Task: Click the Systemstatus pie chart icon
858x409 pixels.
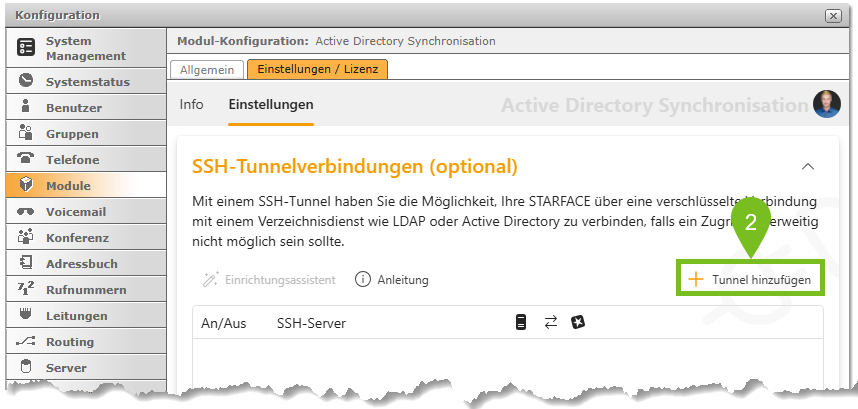Action: click(26, 81)
